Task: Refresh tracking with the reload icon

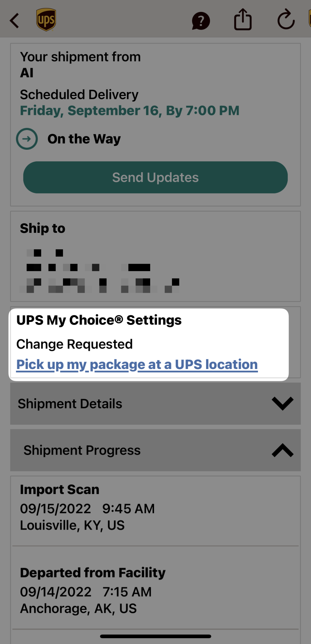Action: (x=286, y=20)
